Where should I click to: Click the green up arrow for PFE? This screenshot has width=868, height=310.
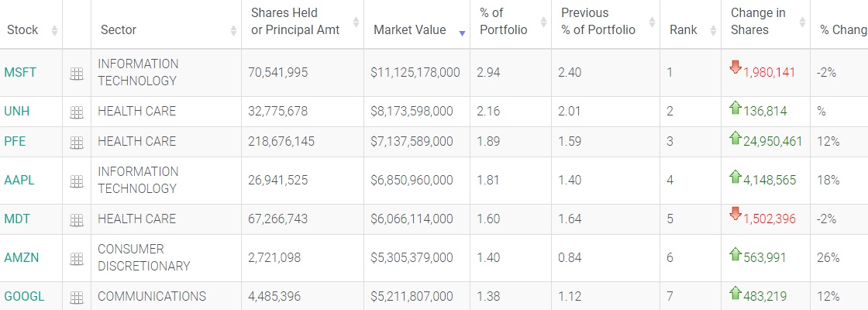click(x=735, y=138)
